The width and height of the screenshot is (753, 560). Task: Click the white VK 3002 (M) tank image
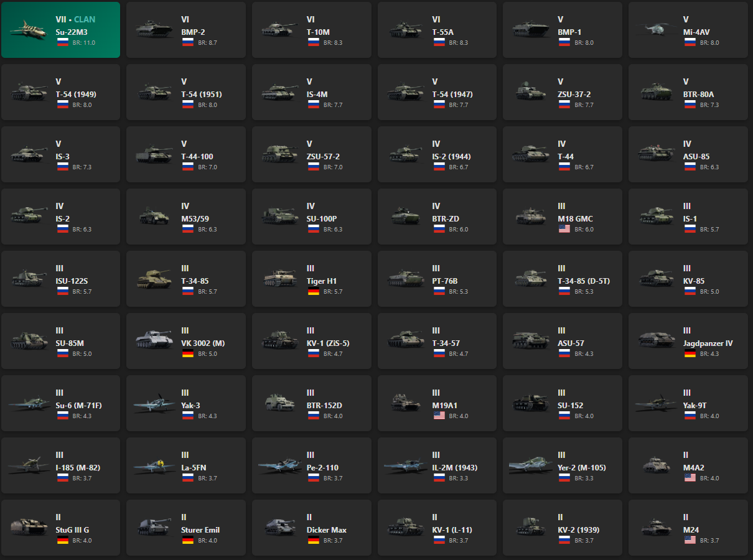tap(154, 341)
